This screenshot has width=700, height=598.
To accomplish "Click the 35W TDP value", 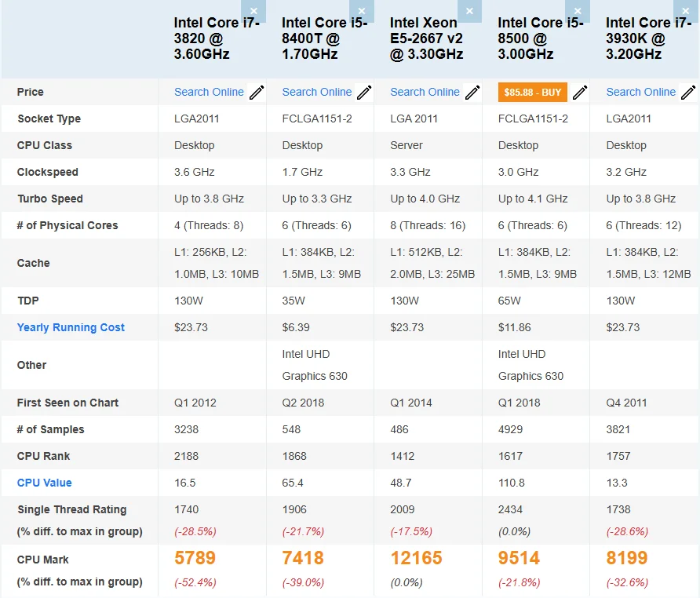I will click(x=293, y=301).
